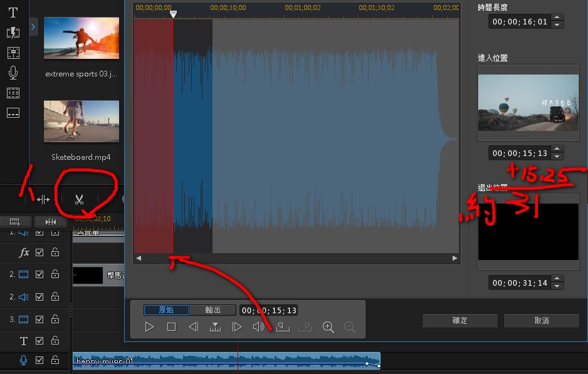
Task: Click the title track T icon
Action: [x=24, y=341]
